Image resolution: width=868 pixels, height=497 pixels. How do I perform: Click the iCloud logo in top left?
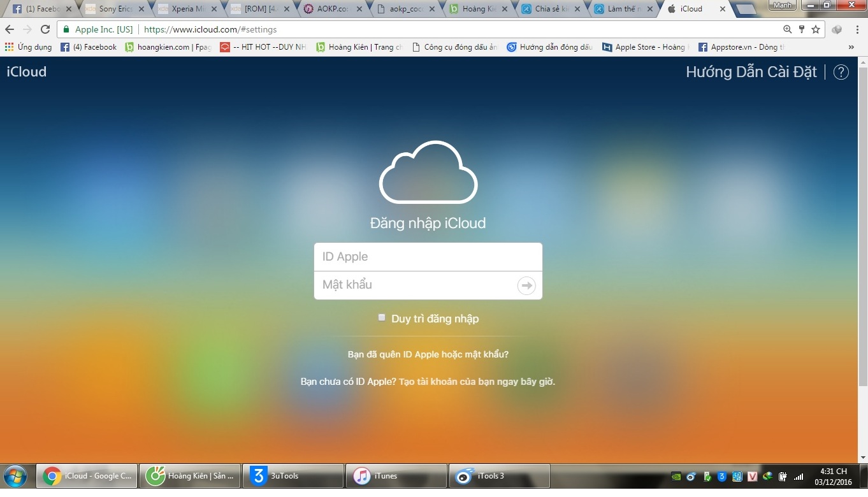pos(27,71)
